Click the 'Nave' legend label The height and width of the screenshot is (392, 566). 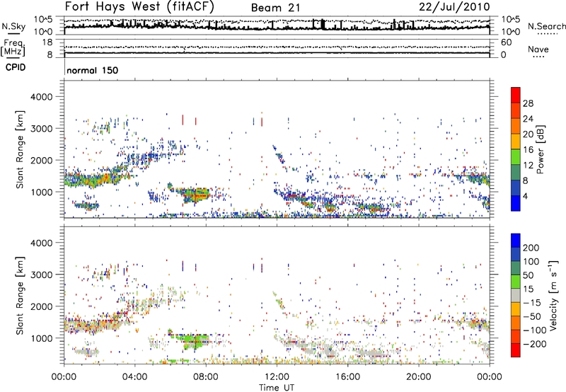538,49
